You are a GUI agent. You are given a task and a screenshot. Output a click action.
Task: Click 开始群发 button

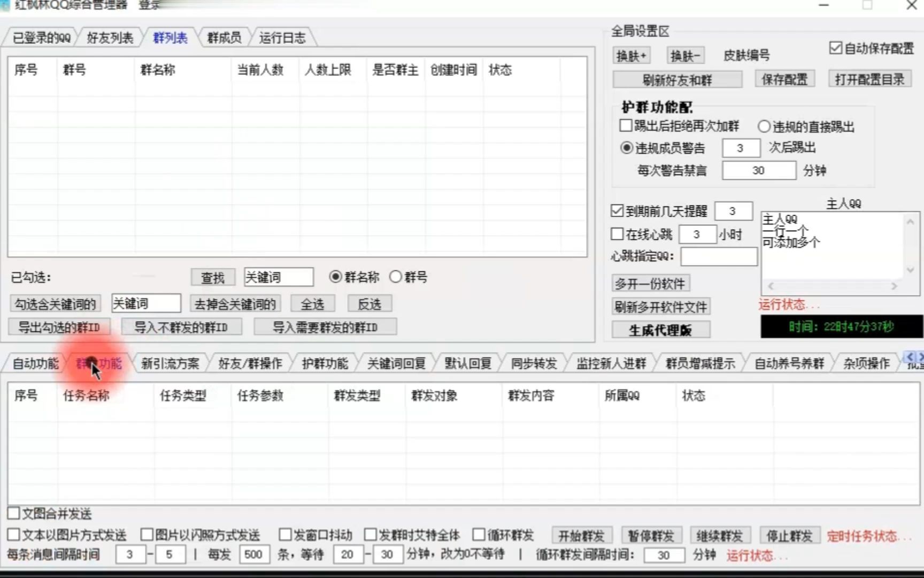(x=581, y=536)
